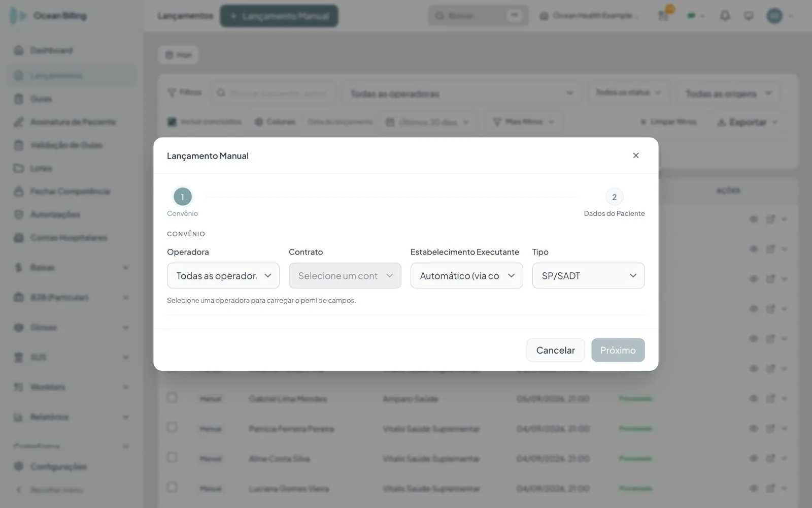Click the eye icon in Gabriel Lima Mendes row
Viewport: 812px width, 508px height.
tap(754, 399)
